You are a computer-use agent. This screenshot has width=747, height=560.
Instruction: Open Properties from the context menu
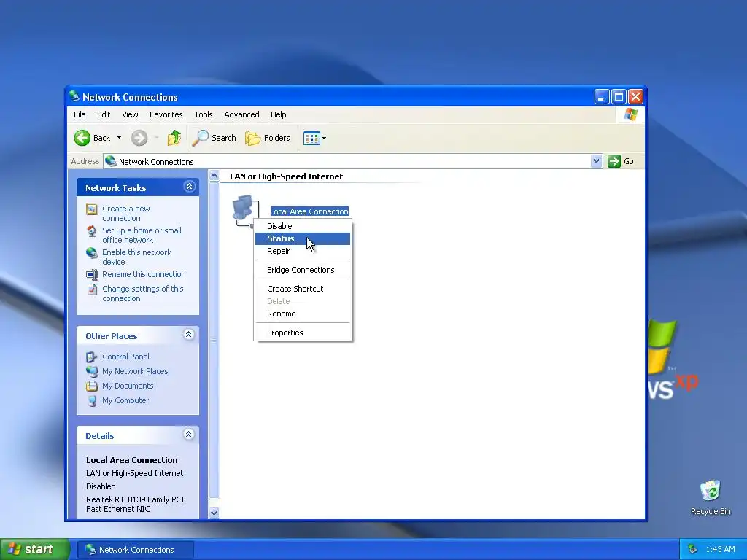coord(303,332)
